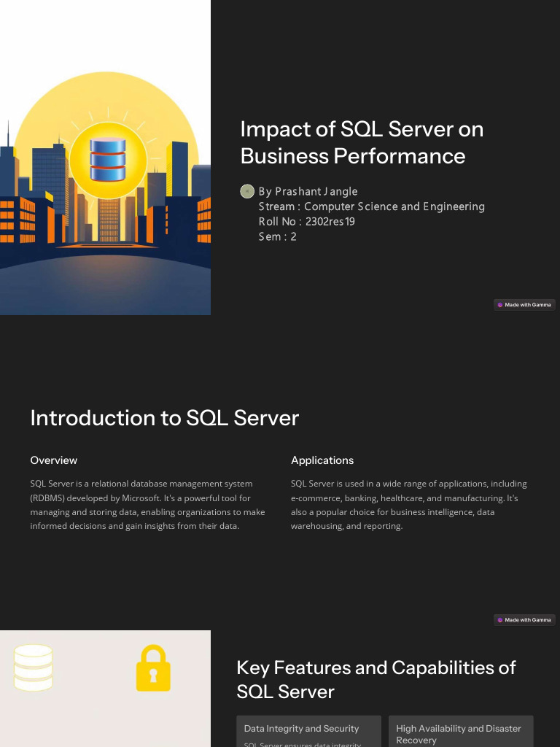Select the Overview subheading
The image size is (560, 747).
(x=54, y=460)
